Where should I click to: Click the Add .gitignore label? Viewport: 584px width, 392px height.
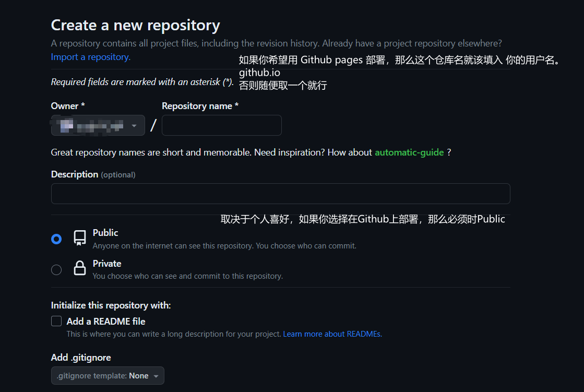[81, 358]
